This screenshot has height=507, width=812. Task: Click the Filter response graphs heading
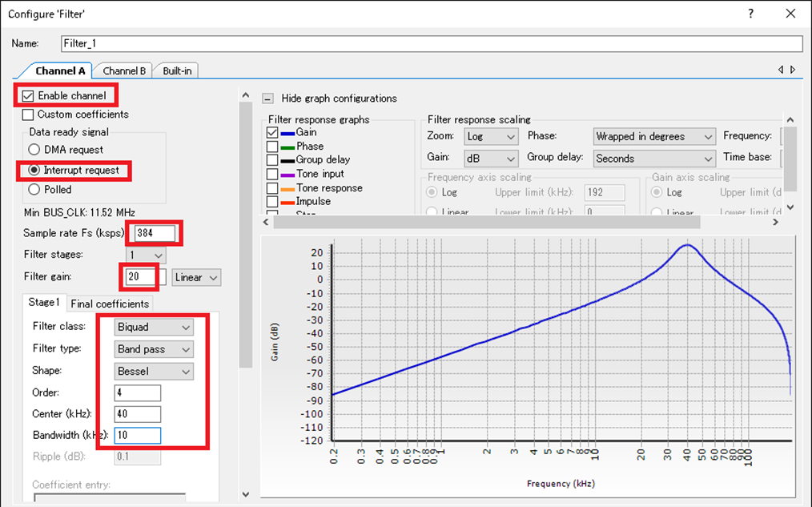point(319,119)
